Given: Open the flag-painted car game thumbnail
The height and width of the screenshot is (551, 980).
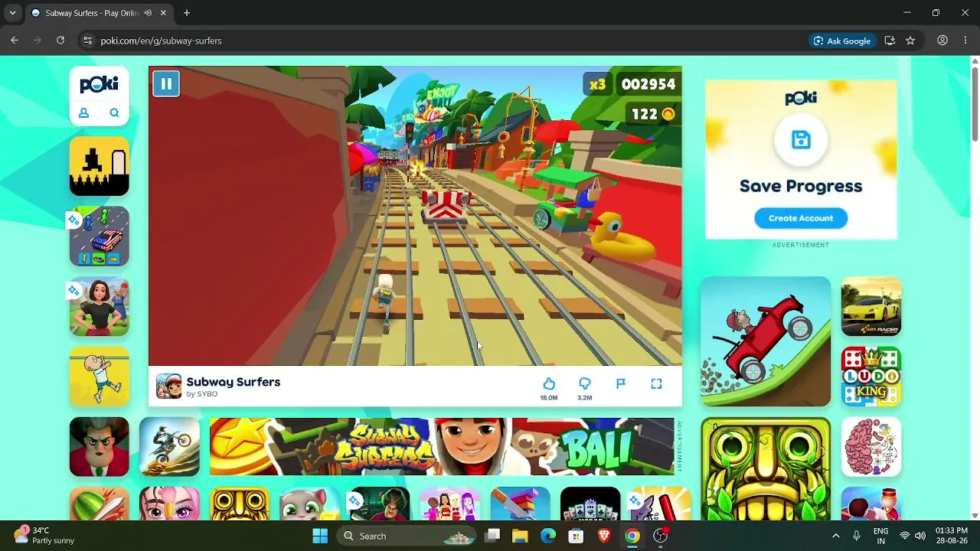Looking at the screenshot, I should pos(100,236).
